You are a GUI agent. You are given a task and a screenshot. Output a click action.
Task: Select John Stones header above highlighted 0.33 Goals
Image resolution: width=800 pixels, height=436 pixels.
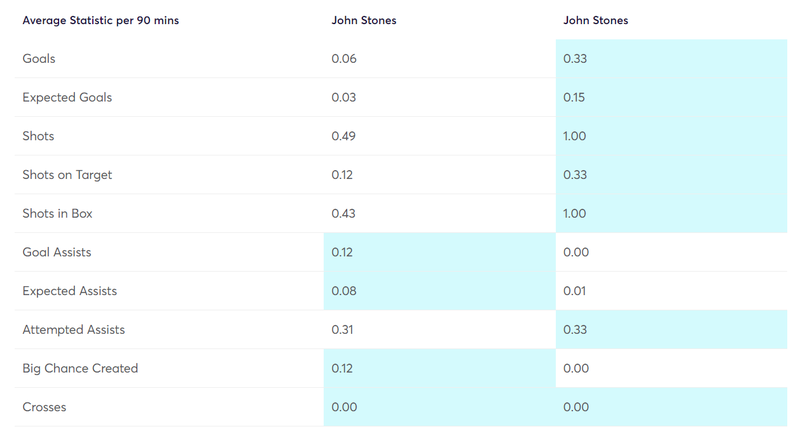pos(595,20)
